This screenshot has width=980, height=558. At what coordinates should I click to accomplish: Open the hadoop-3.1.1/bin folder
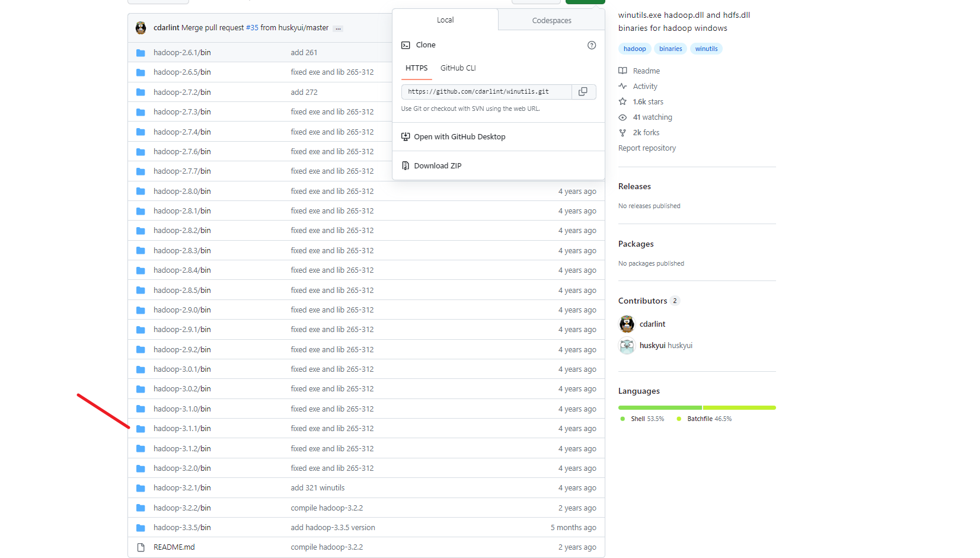coord(182,429)
